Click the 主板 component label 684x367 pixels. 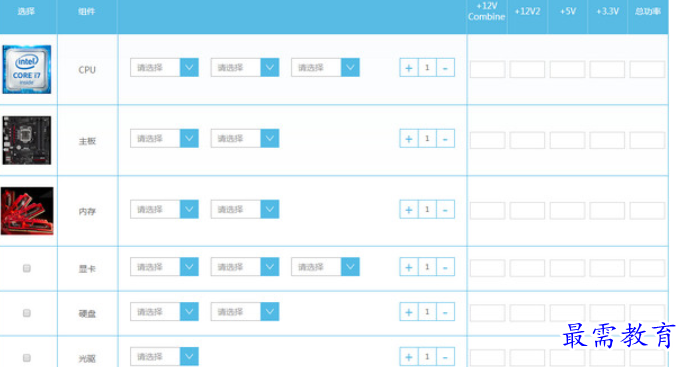87,141
